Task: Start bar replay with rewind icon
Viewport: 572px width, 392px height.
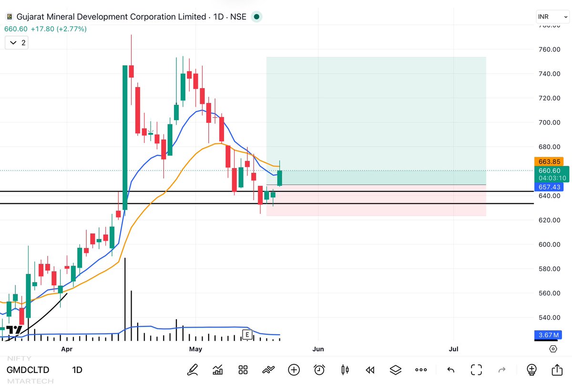Action: [x=370, y=370]
